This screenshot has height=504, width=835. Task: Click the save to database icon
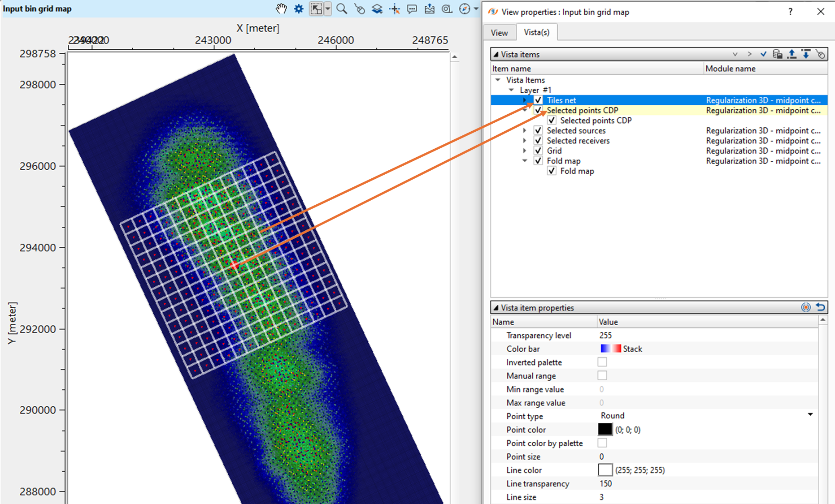tap(778, 54)
